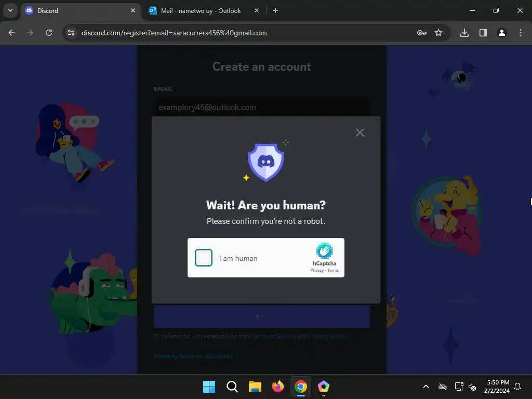Open network display tray icon
Viewport: 532px width, 399px height.
[459, 387]
